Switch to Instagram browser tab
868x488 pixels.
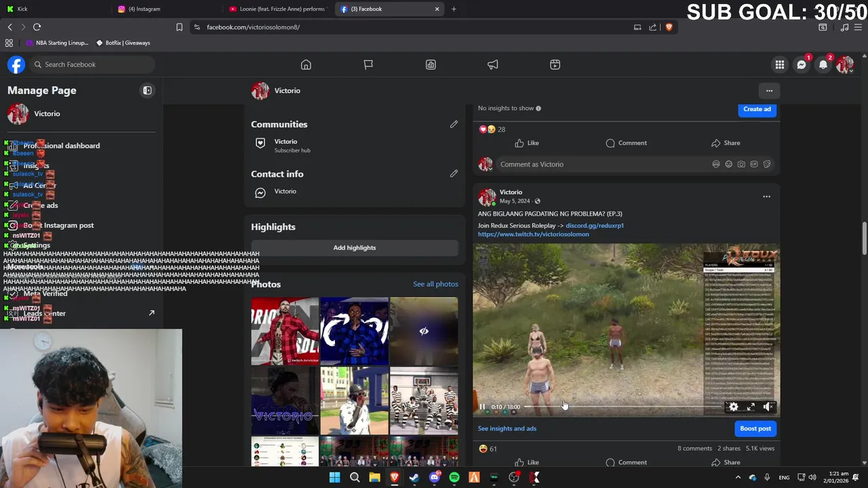[x=166, y=9]
